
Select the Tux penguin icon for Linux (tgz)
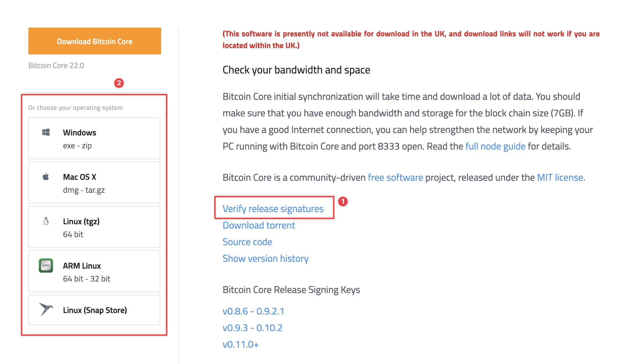click(46, 221)
